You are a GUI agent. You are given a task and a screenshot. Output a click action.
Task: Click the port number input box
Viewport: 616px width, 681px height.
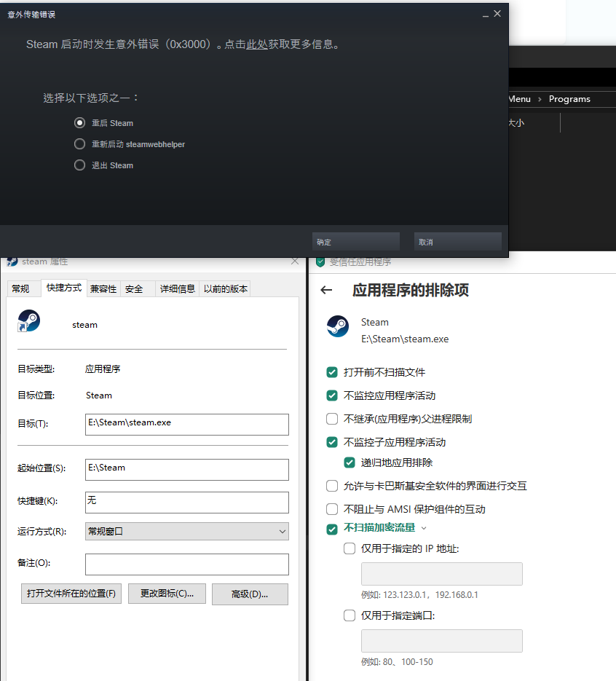coord(442,641)
